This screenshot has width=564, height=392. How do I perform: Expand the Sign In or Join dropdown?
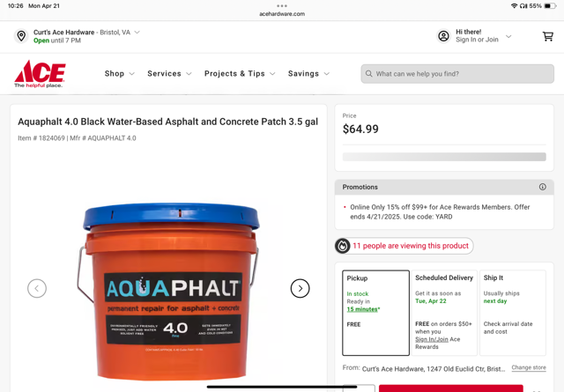tap(508, 36)
